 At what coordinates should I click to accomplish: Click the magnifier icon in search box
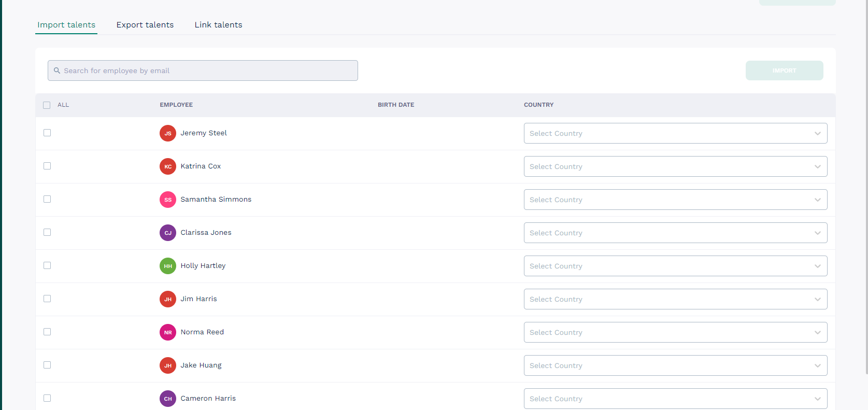(57, 70)
